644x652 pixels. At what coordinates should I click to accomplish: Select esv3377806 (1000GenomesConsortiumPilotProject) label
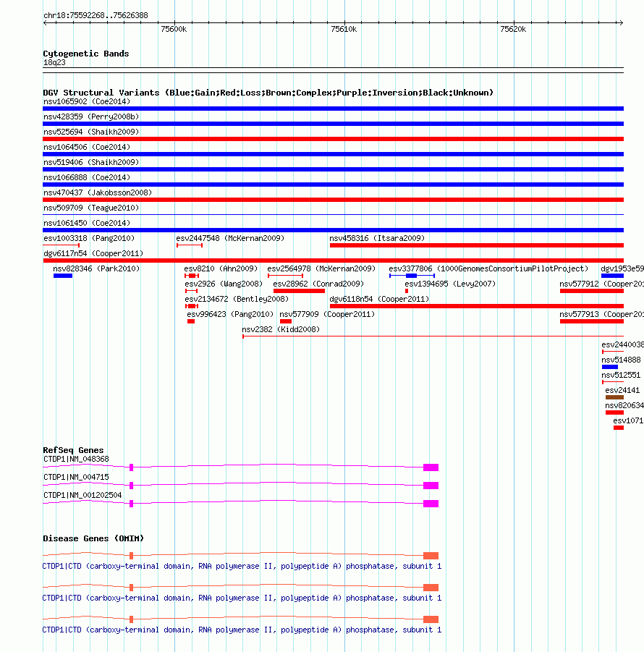tap(488, 268)
